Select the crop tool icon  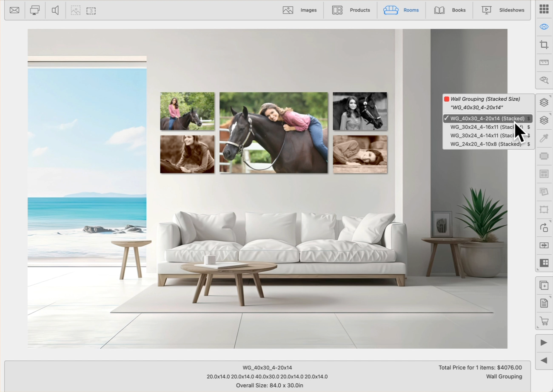point(544,45)
